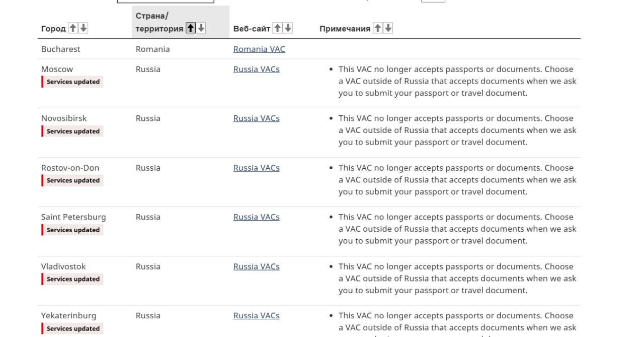Click Services updated badge under Moscow
Screen dimensions: 644x337
tap(73, 82)
